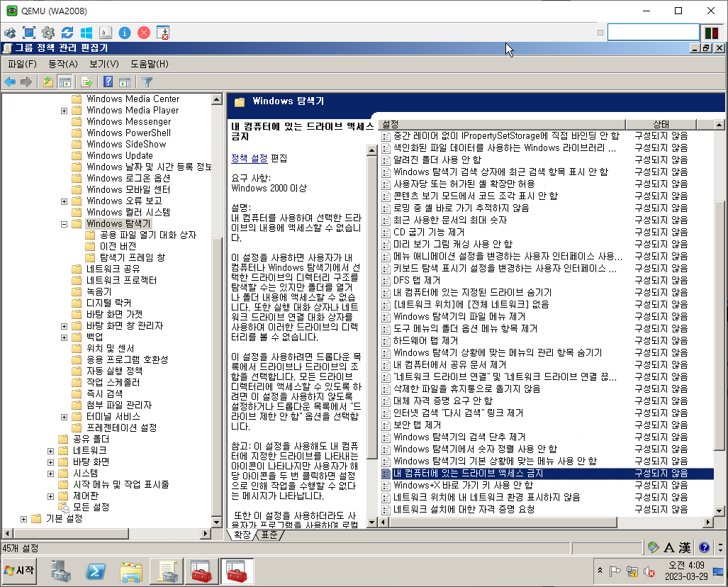728x587 pixels.
Task: Click the Export list toolbar icon
Action: coord(86,82)
